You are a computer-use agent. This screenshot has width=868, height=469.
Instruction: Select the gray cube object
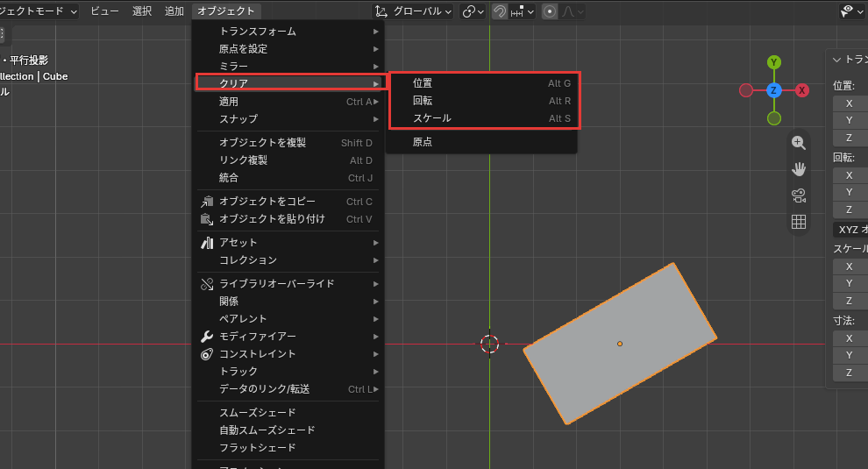coord(620,344)
